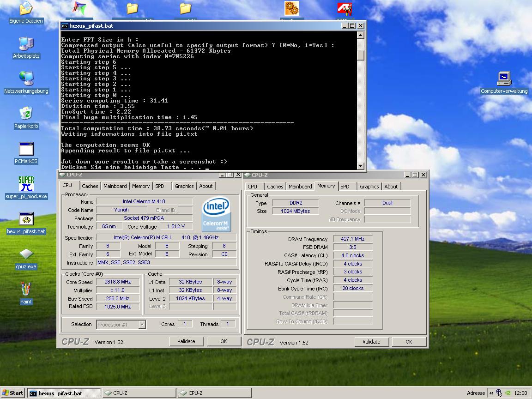Click network tray icon in taskbar
This screenshot has width=532, height=399.
pos(499,393)
